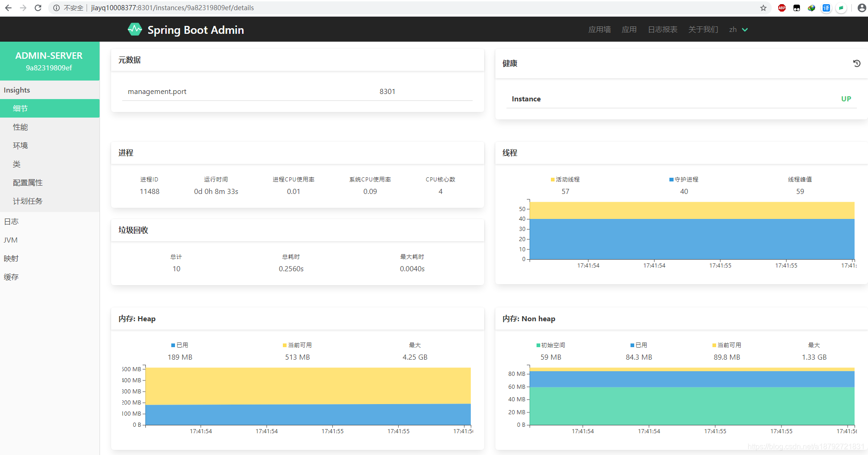Open the JVM sidebar section
The image size is (868, 455).
(50, 240)
